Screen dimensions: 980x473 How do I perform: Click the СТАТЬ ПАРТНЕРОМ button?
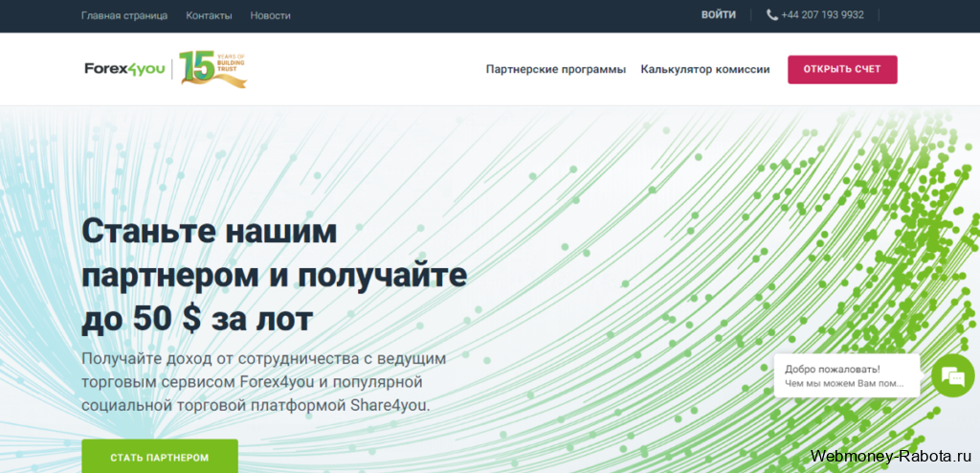pyautogui.click(x=160, y=457)
